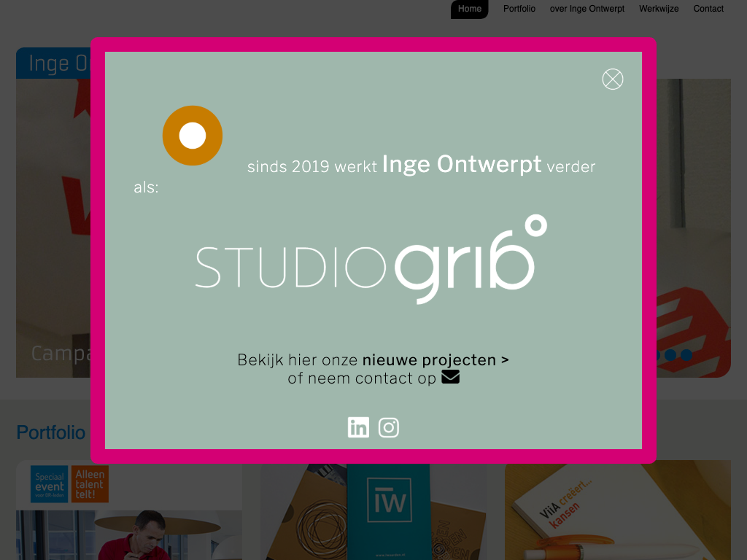This screenshot has height=560, width=747.
Task: Go to Portfolio in the top navigation
Action: 519,9
